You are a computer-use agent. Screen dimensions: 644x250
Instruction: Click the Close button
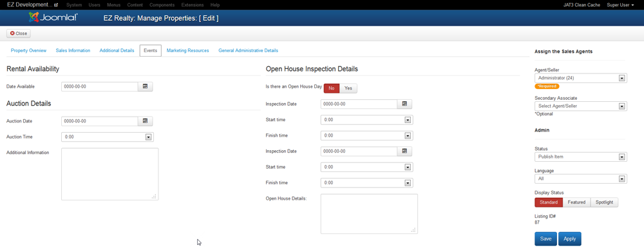point(19,34)
